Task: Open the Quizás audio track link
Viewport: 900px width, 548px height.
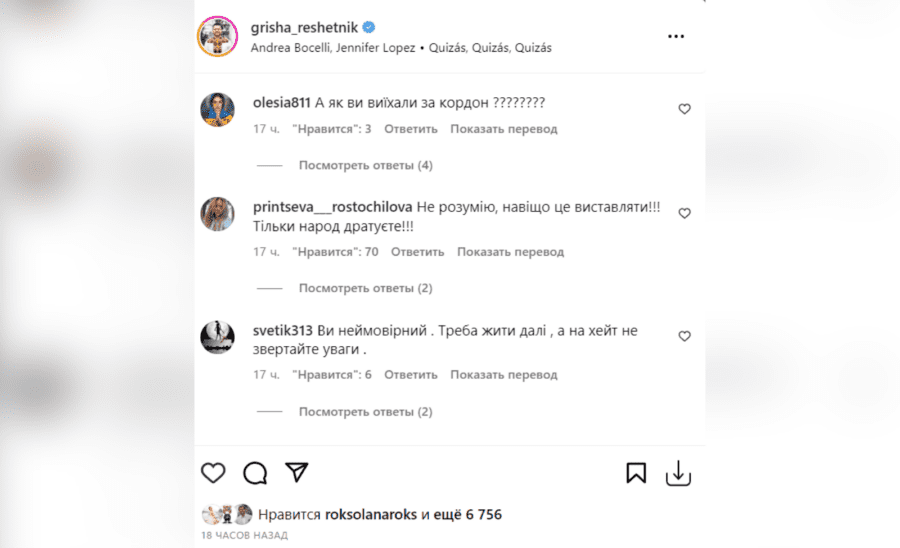Action: pos(490,48)
